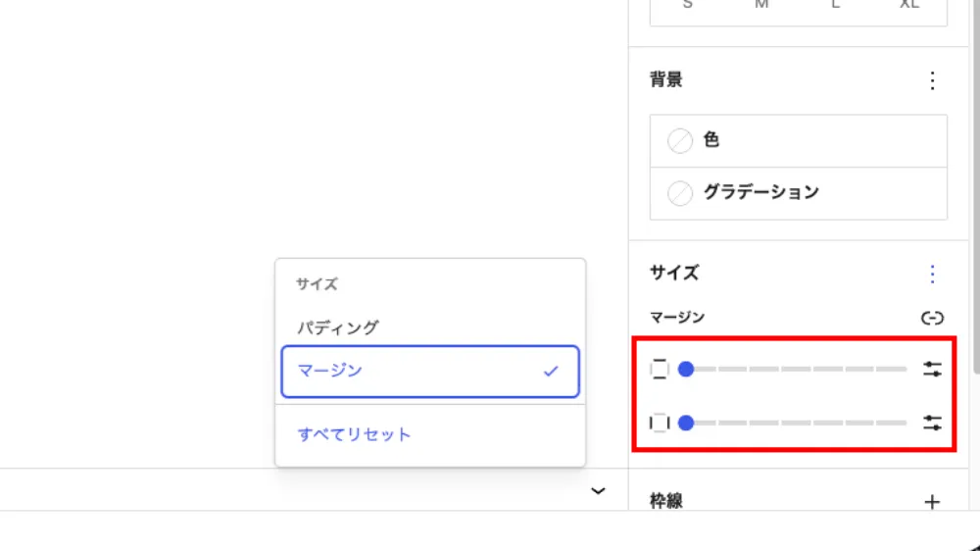Open the 背景 options three-dot menu
The image size is (980, 551).
coord(932,80)
